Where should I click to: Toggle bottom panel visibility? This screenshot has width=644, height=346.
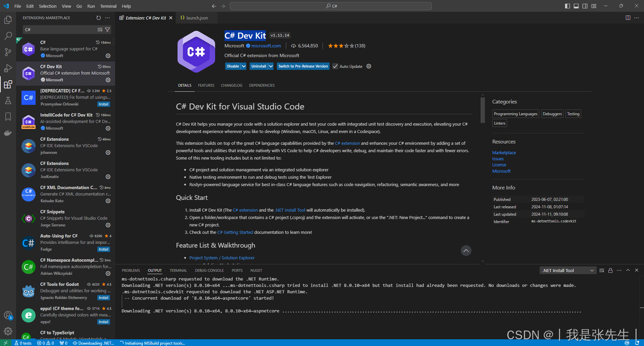pyautogui.click(x=576, y=6)
